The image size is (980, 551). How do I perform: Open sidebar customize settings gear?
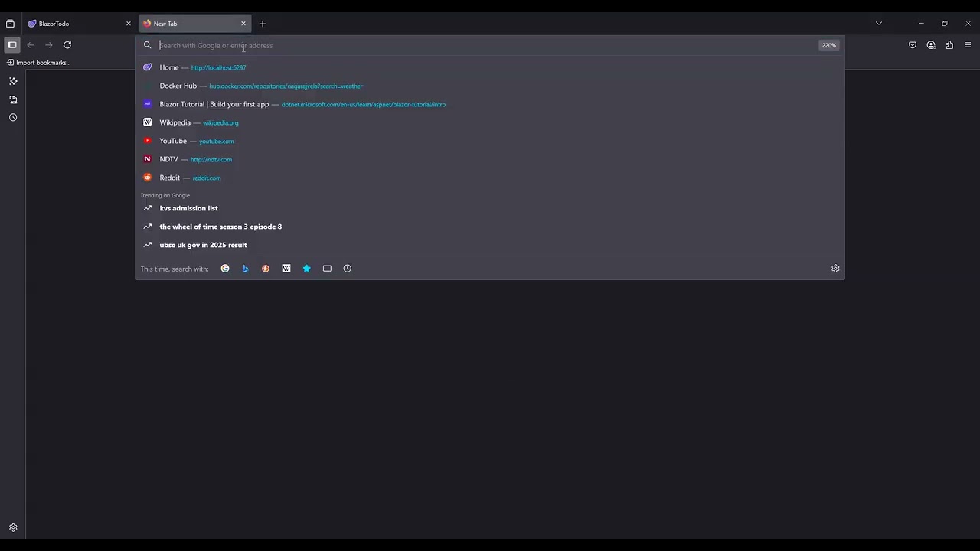pos(13,528)
